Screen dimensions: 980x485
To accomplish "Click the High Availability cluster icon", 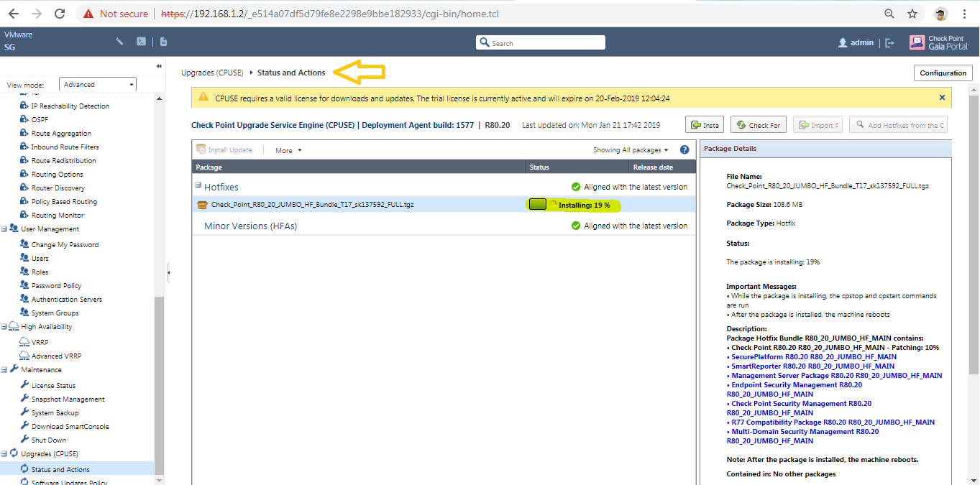I will coord(14,326).
